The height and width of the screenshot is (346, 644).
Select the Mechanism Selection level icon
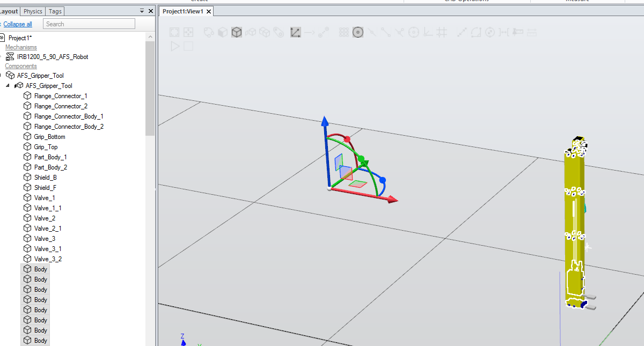[x=279, y=33]
